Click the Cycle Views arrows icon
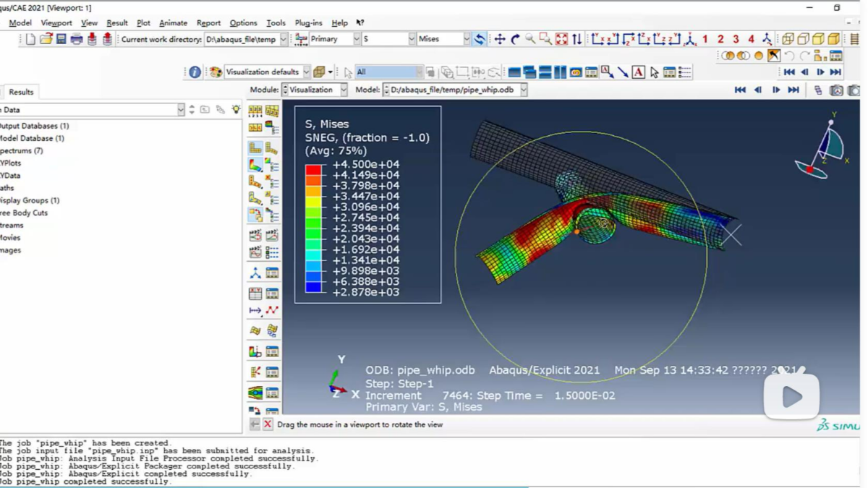868x488 pixels. (x=576, y=39)
